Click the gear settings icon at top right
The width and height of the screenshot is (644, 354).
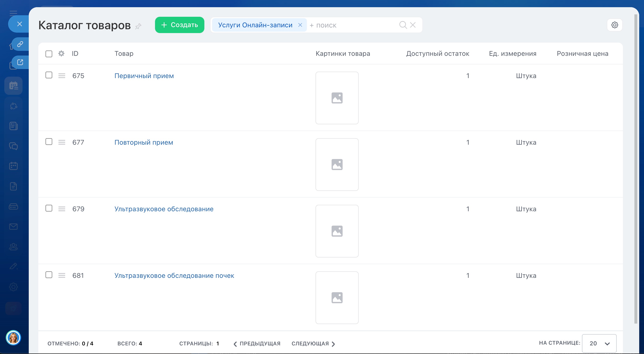615,25
